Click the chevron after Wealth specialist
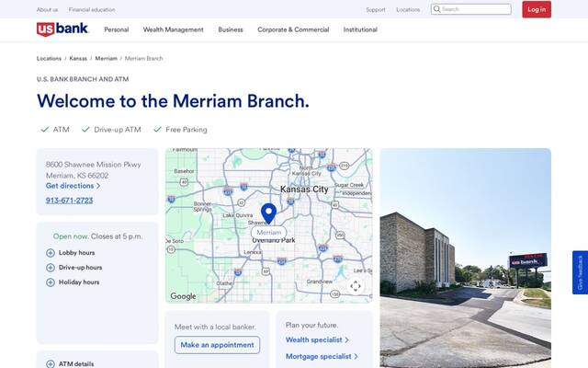The height and width of the screenshot is (368, 588). point(346,339)
